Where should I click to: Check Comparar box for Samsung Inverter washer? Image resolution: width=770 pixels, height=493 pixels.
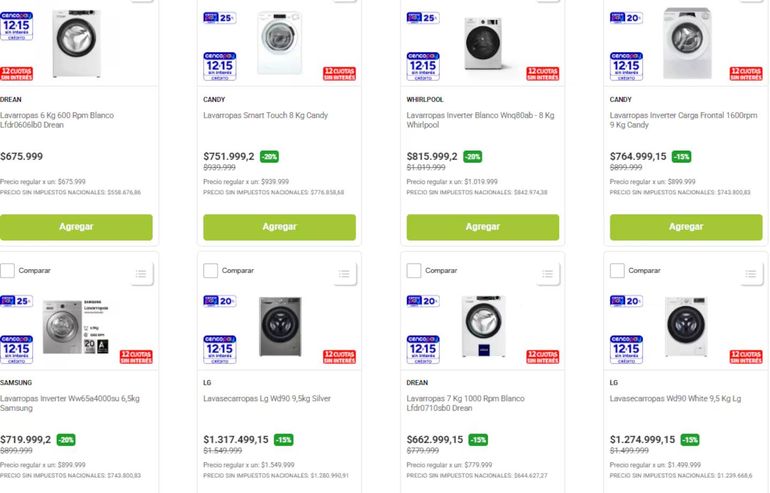[8, 270]
